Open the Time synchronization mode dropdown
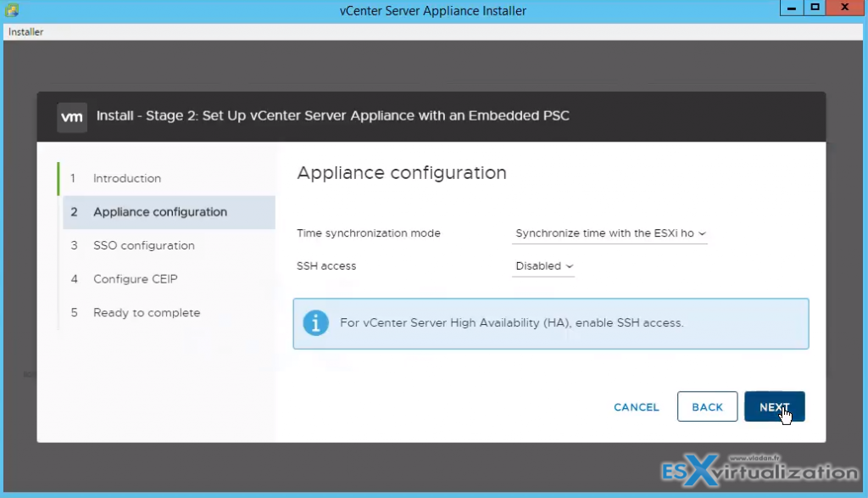The height and width of the screenshot is (498, 868). pos(609,232)
